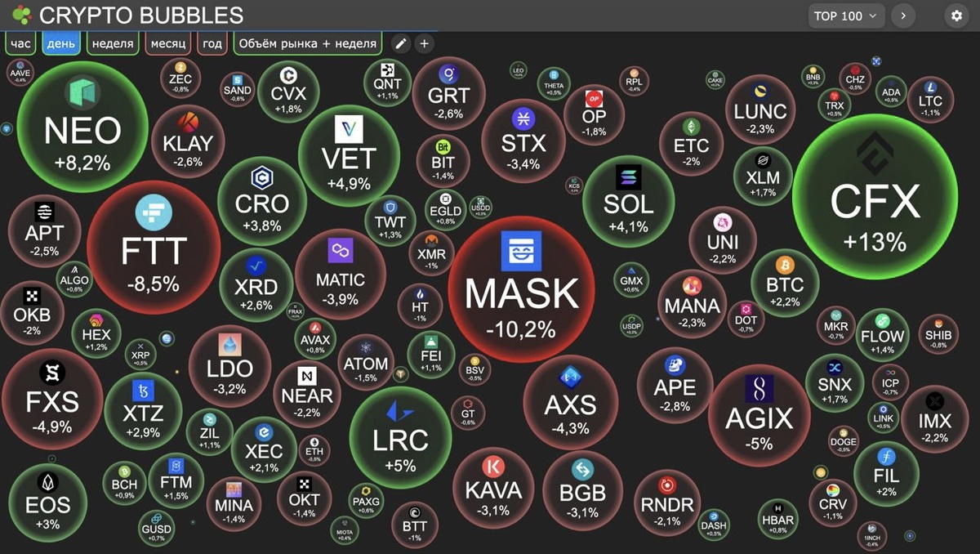Viewport: 980px width, 554px height.
Task: Click the XEC bubble
Action: click(264, 450)
